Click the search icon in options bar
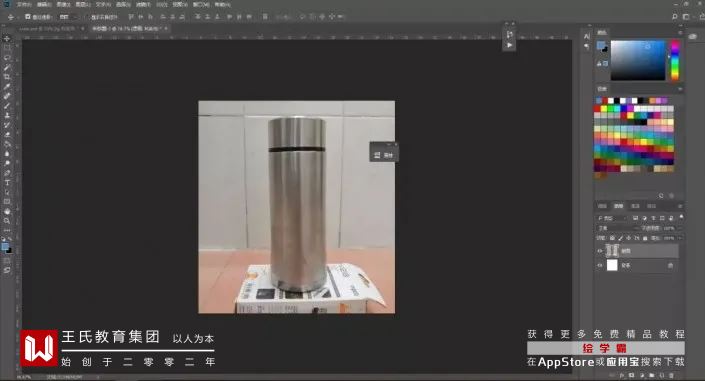Viewport: 705px width, 381px height. (674, 17)
